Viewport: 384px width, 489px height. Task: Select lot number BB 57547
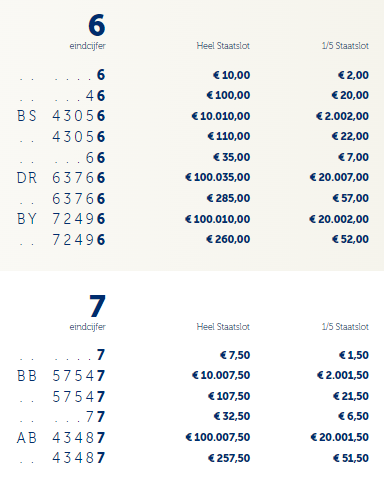click(x=61, y=376)
